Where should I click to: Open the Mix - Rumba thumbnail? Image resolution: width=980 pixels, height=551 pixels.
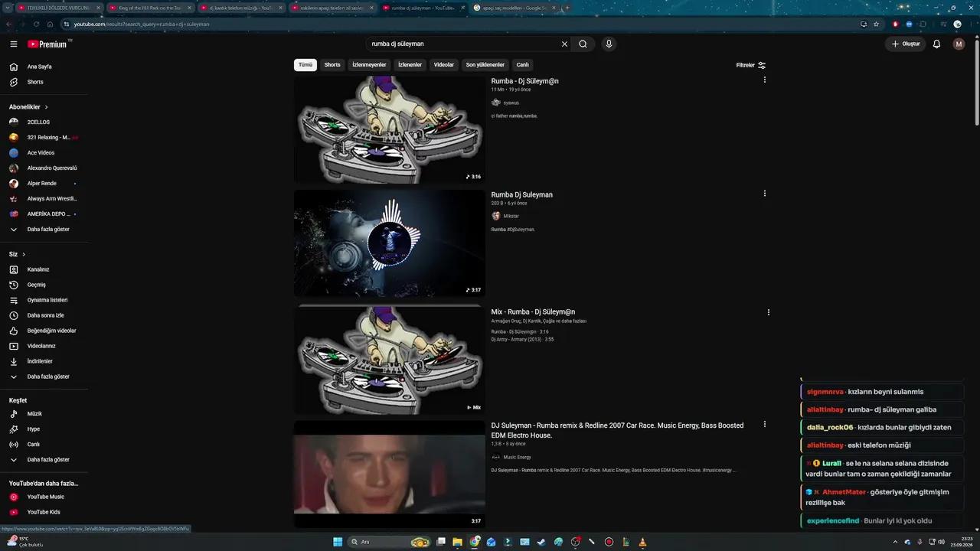click(389, 360)
